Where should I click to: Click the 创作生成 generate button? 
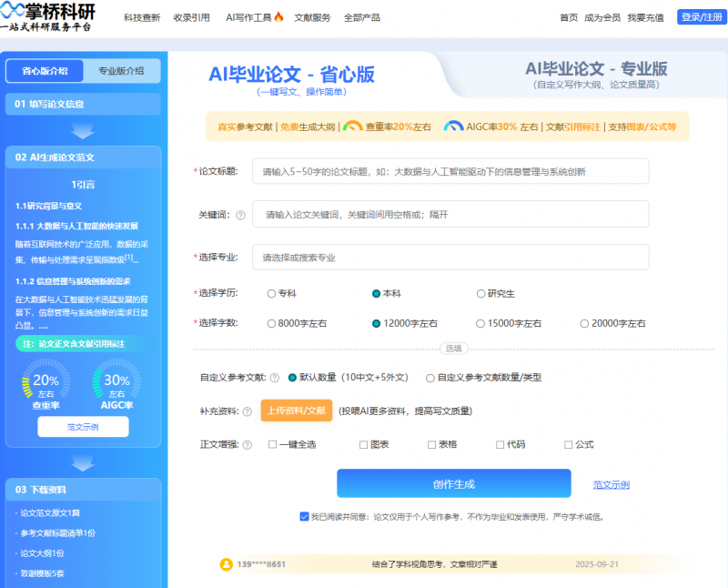(453, 483)
